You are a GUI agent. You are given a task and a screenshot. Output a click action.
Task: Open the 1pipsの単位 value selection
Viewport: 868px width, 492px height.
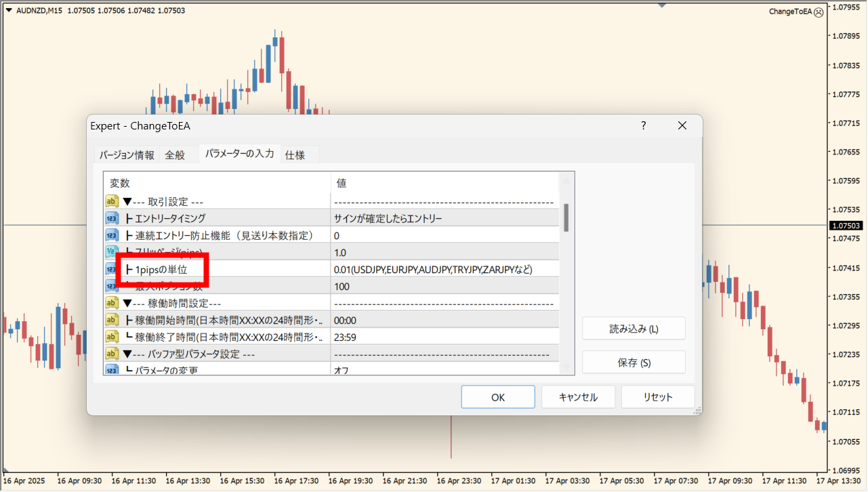[x=445, y=269]
